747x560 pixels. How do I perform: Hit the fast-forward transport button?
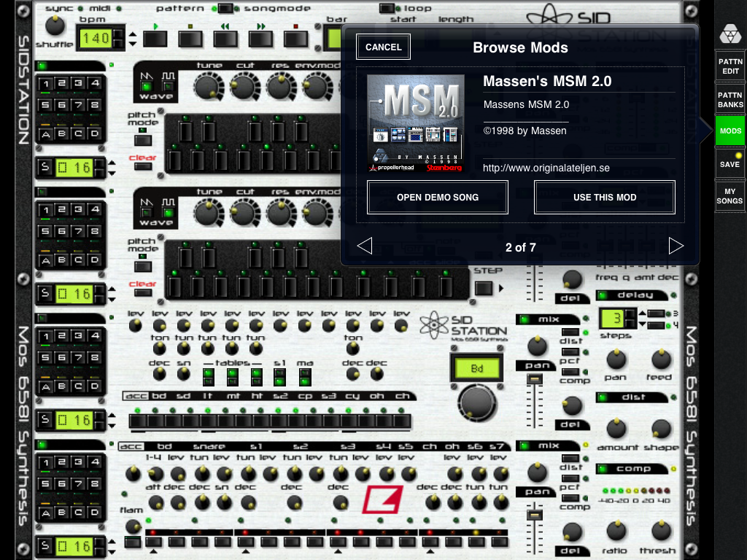pyautogui.click(x=260, y=39)
